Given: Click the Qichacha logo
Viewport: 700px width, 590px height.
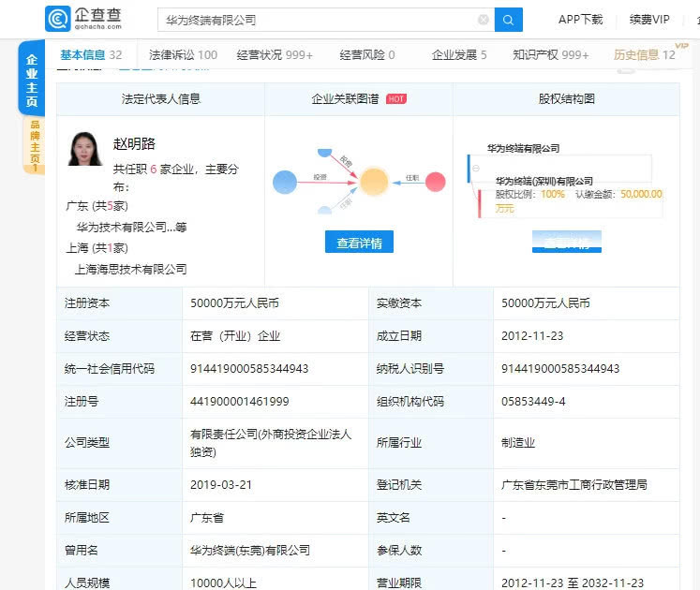Looking at the screenshot, I should [83, 19].
